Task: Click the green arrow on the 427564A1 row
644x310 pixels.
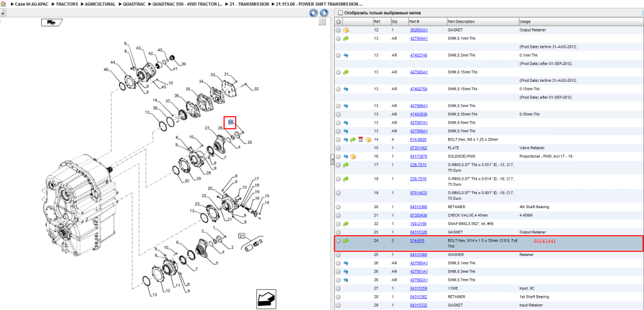Action: (346, 39)
